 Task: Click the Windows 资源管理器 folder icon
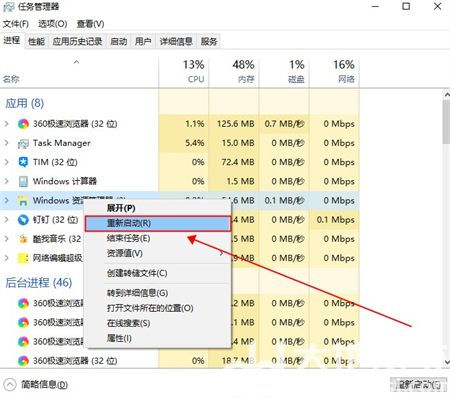pos(23,201)
